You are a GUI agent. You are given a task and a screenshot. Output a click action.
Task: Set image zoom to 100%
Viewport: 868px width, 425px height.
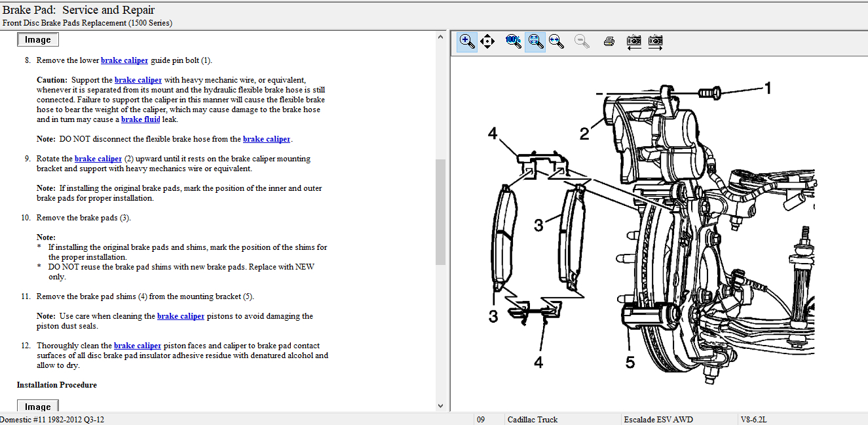(x=513, y=41)
